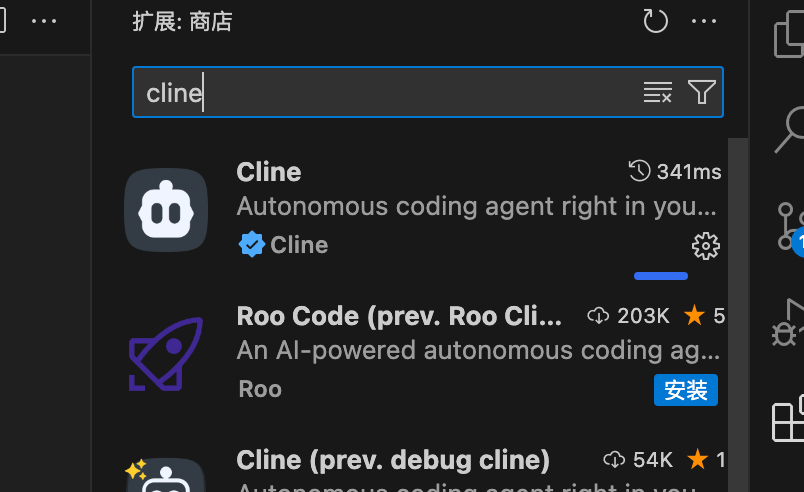Open the extensions panel more actions menu
804x492 pixels.
[x=704, y=22]
